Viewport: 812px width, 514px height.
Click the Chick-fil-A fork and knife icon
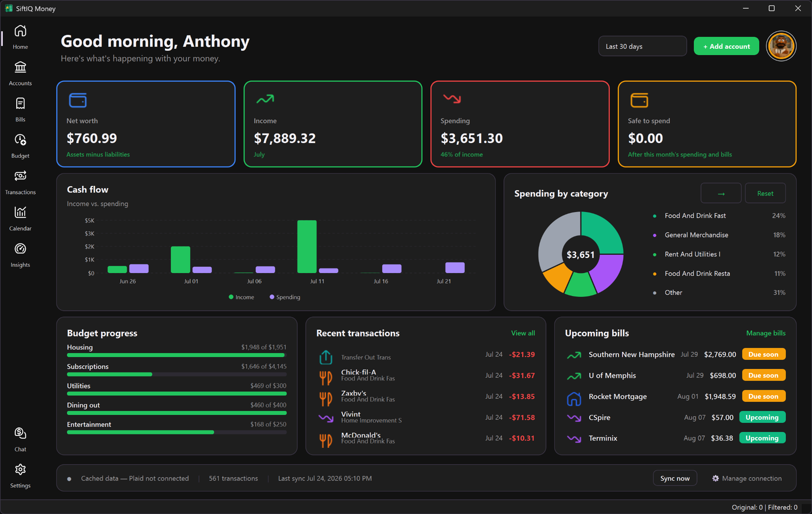click(x=326, y=378)
